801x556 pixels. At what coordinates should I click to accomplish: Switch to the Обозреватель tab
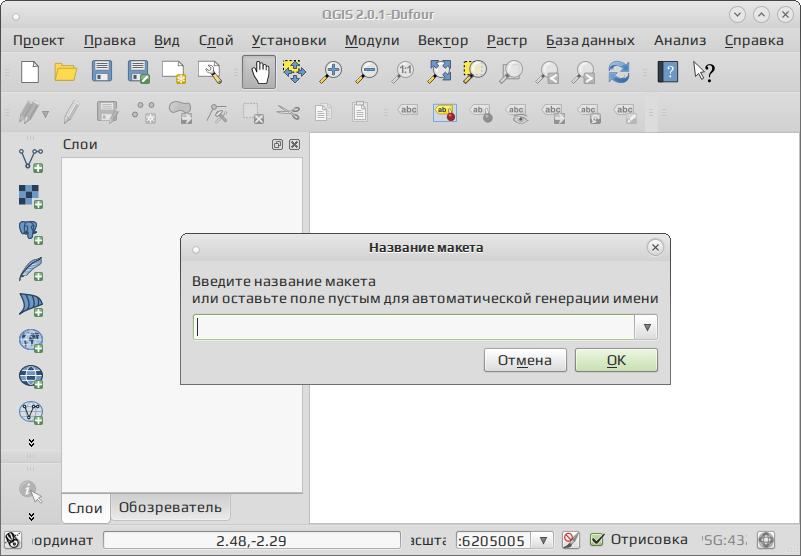pyautogui.click(x=170, y=507)
